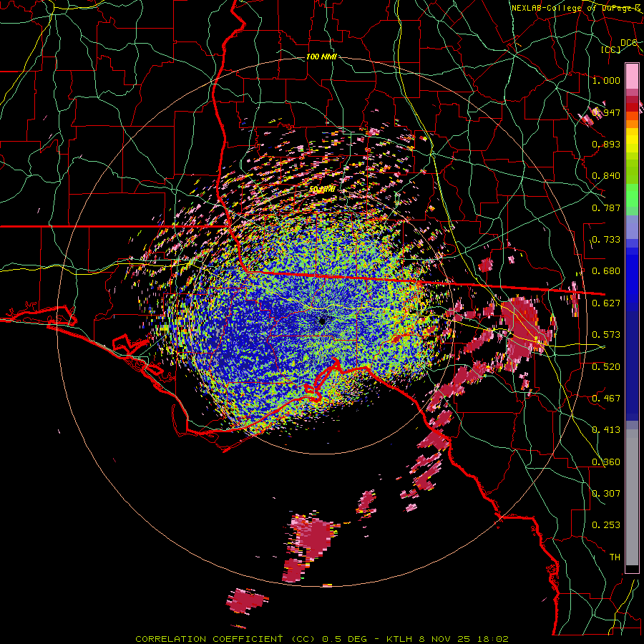Click the 0.5 DEG elevation in caption
644x644 pixels.
(x=344, y=639)
